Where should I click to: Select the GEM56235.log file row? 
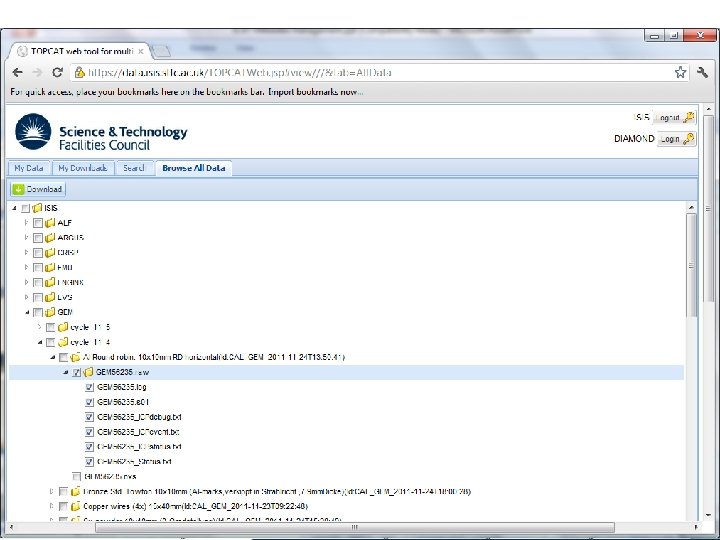[x=122, y=387]
